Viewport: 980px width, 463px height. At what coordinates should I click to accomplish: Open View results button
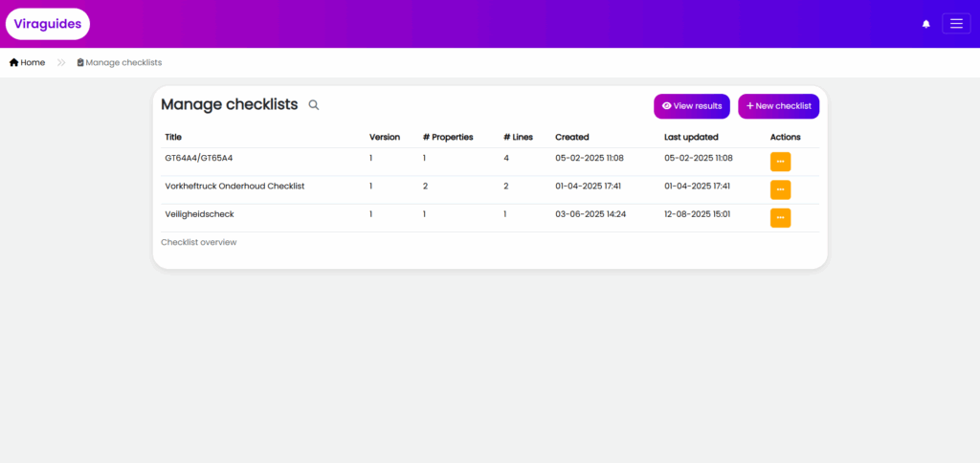tap(692, 106)
